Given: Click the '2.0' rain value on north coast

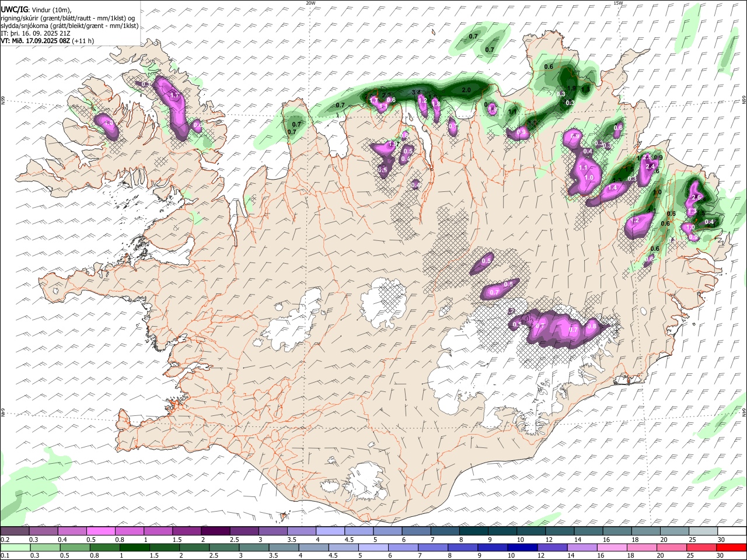Looking at the screenshot, I should (x=466, y=90).
